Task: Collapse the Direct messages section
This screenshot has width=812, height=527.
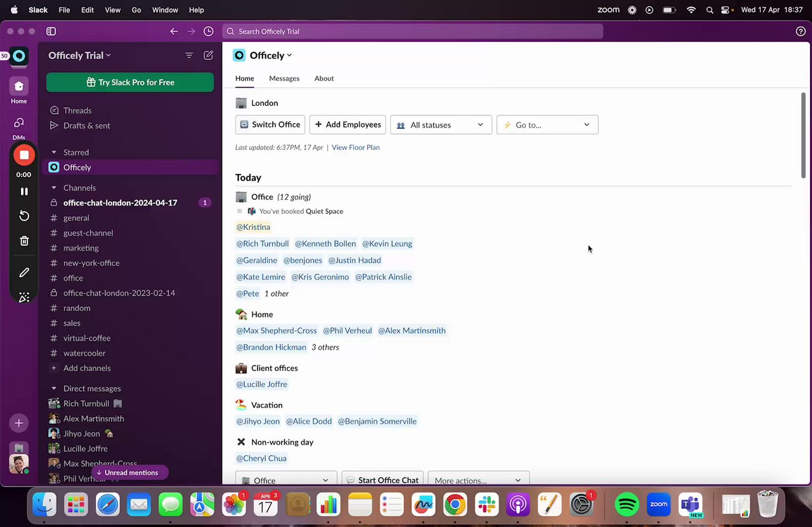Action: tap(54, 388)
